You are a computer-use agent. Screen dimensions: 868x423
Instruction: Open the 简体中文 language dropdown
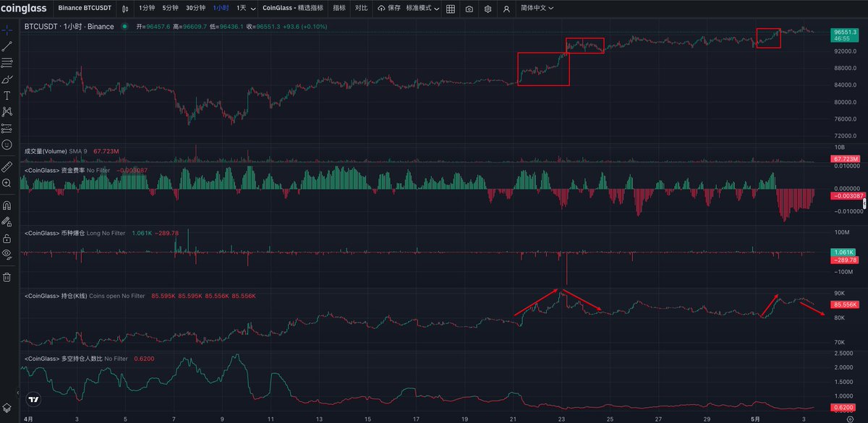tap(535, 9)
